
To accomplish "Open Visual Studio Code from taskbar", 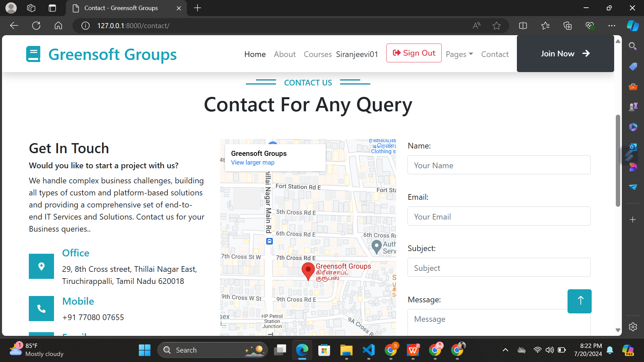I will point(369,350).
